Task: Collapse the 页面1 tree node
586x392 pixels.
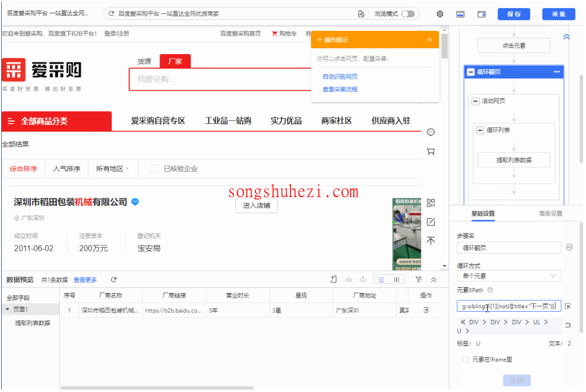Action: tap(8, 309)
